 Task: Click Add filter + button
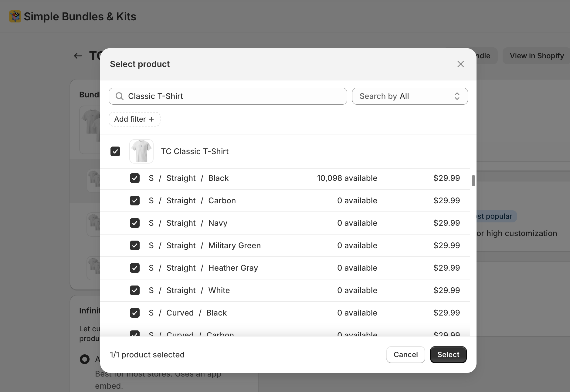click(134, 119)
